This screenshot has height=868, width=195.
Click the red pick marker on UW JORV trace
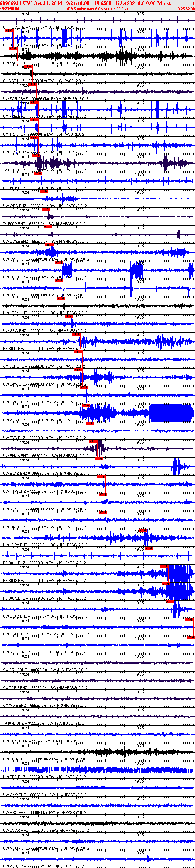tap(143, 531)
